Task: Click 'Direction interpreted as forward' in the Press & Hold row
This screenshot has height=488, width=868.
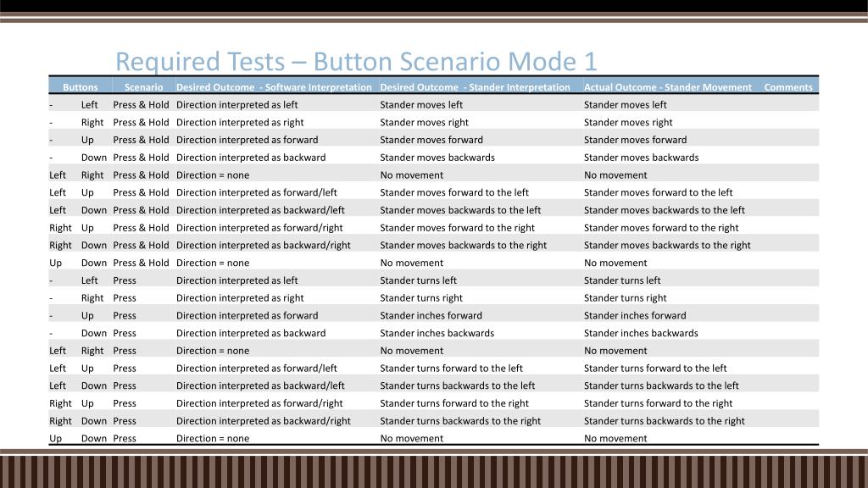Action: (247, 140)
